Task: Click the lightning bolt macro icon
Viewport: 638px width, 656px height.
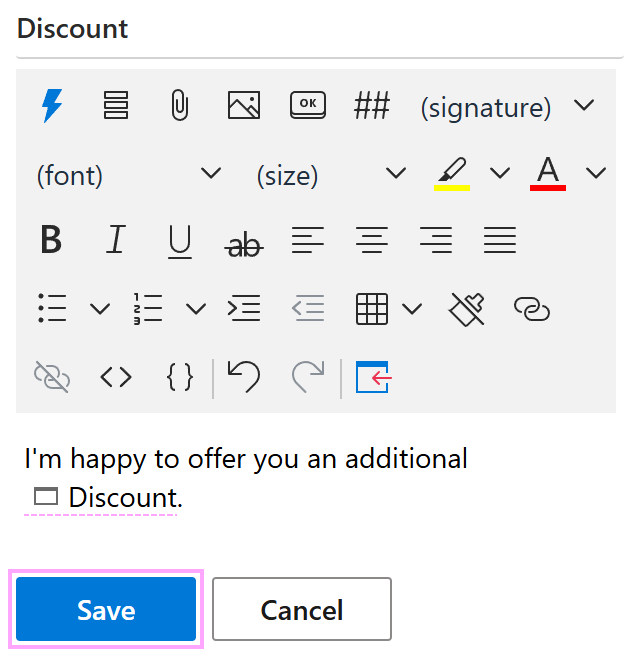Action: (x=52, y=105)
